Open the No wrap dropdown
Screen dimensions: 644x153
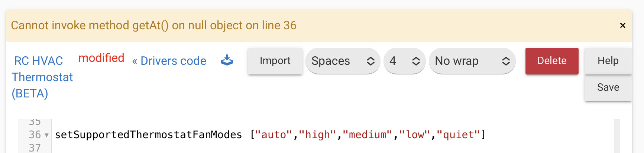(472, 61)
